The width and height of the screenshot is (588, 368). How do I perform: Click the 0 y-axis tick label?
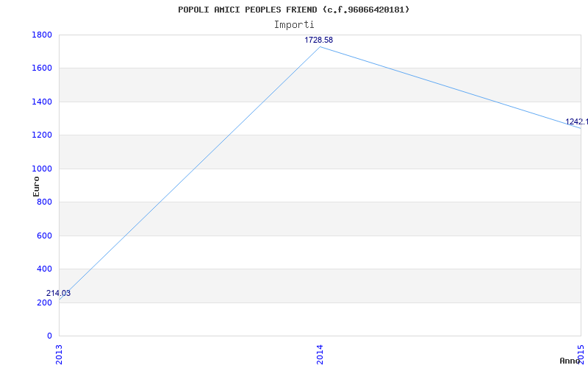coord(49,336)
